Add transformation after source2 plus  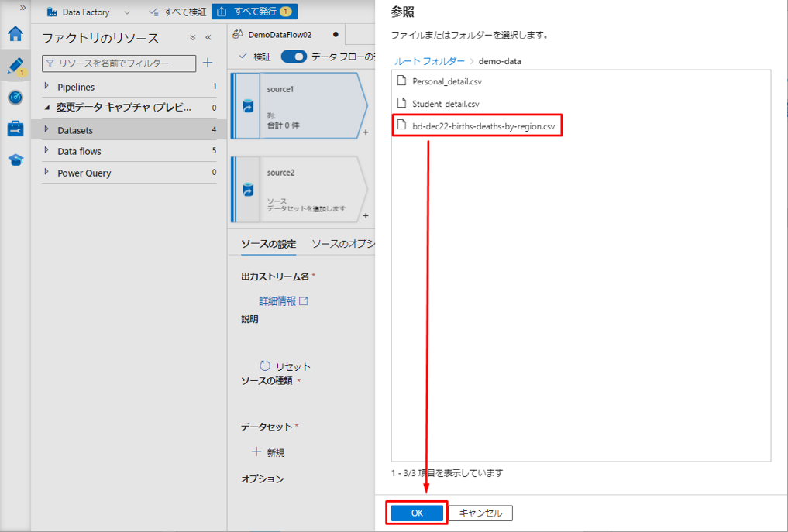(366, 215)
